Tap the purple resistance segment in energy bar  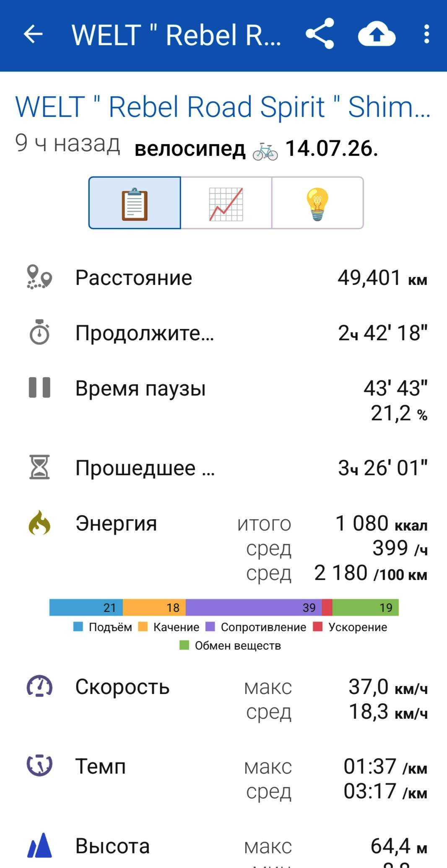254,607
